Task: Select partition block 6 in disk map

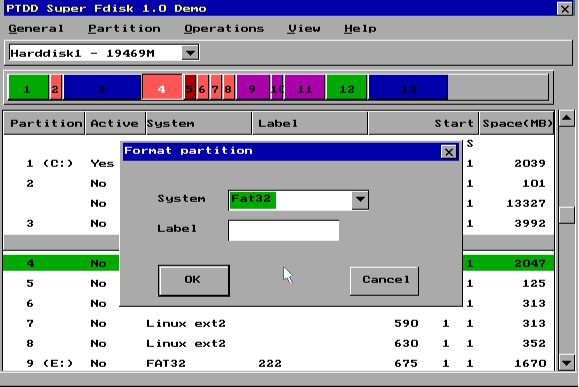Action: point(202,87)
